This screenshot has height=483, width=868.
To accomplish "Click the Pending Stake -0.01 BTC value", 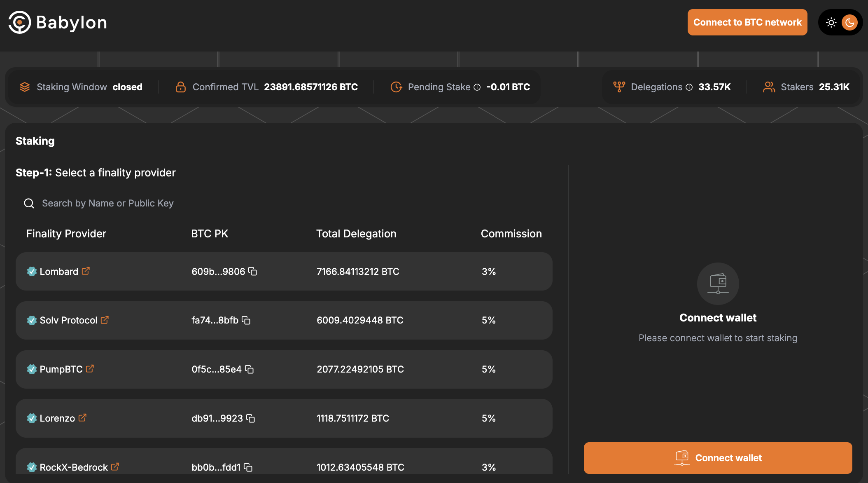I will point(508,87).
